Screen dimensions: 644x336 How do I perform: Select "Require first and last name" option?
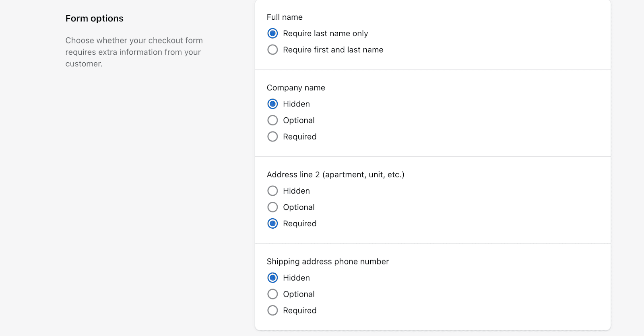[272, 49]
